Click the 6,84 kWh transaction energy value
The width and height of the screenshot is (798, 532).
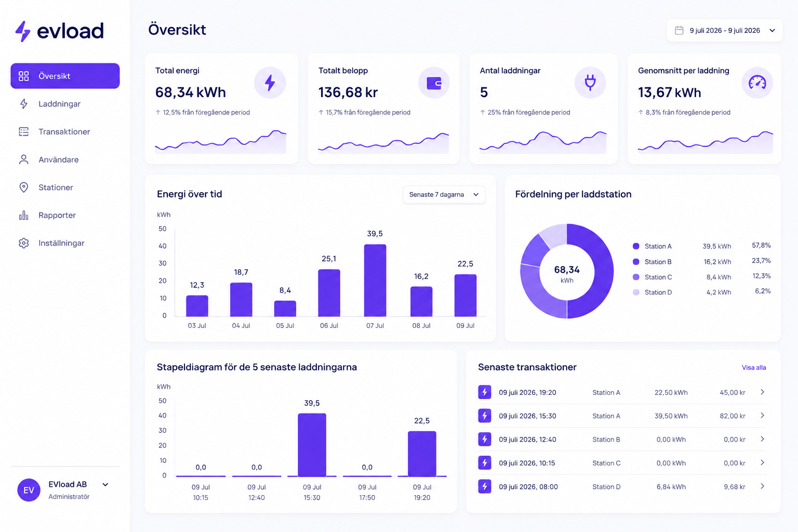click(671, 487)
